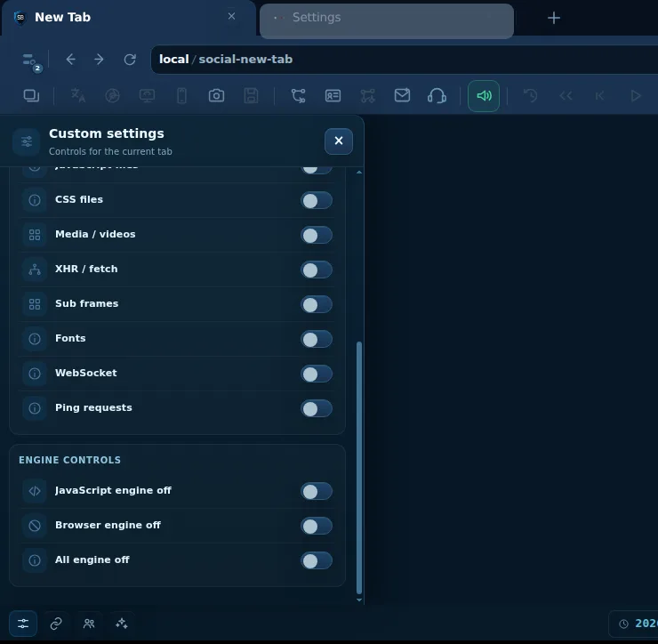Click the ENGINE CONTROLS heading
The image size is (658, 644).
[69, 460]
